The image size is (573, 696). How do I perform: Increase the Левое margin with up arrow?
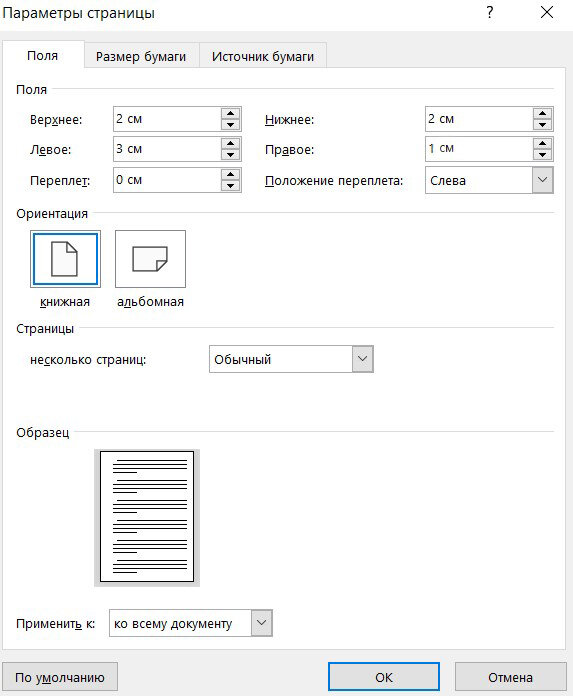(230, 143)
